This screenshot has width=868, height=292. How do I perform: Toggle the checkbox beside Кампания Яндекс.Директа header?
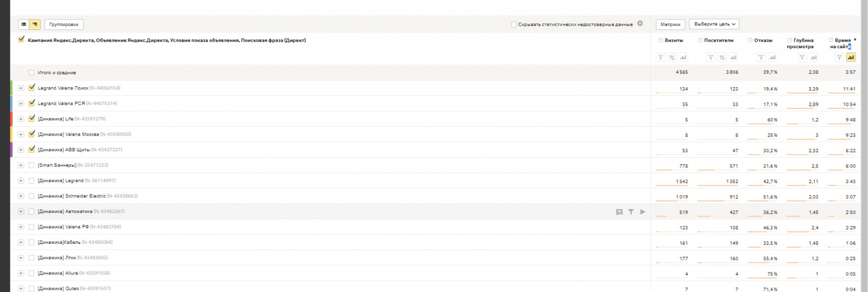tap(22, 40)
